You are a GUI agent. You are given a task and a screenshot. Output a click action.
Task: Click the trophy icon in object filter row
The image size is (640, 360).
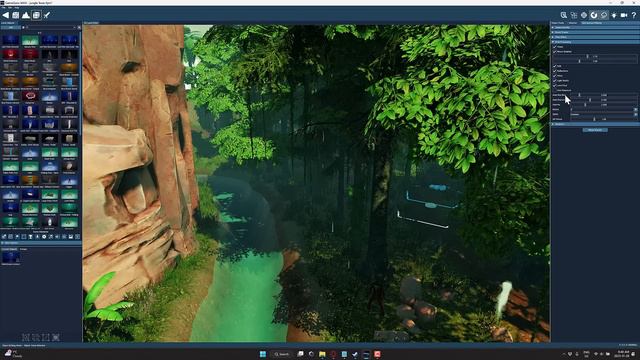click(x=31, y=236)
